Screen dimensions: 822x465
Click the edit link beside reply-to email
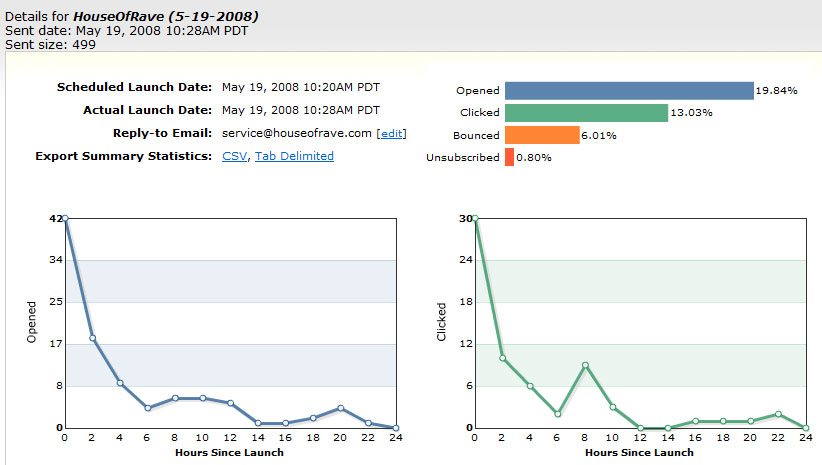point(391,133)
